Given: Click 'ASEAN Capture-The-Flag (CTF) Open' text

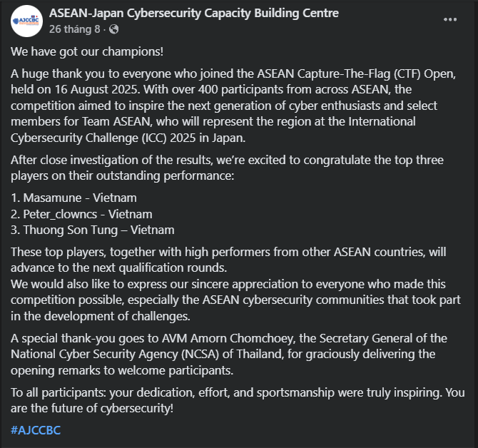Looking at the screenshot, I should tap(339, 73).
